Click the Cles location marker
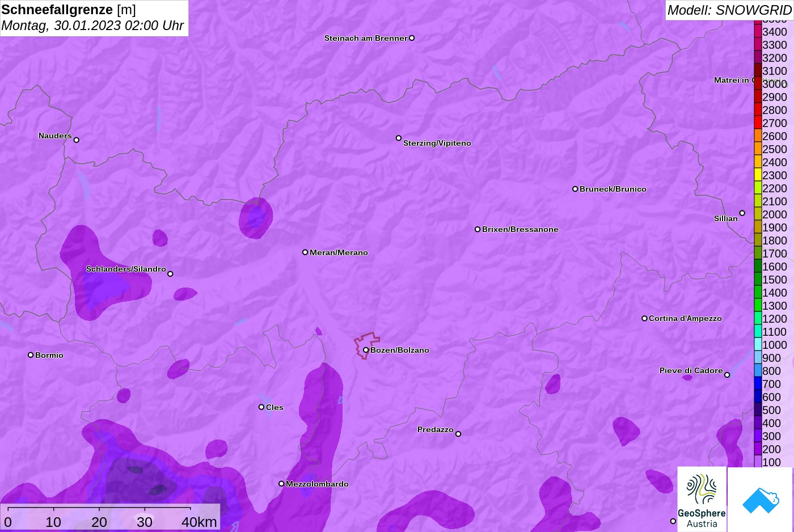The width and height of the screenshot is (794, 532). coord(261,407)
